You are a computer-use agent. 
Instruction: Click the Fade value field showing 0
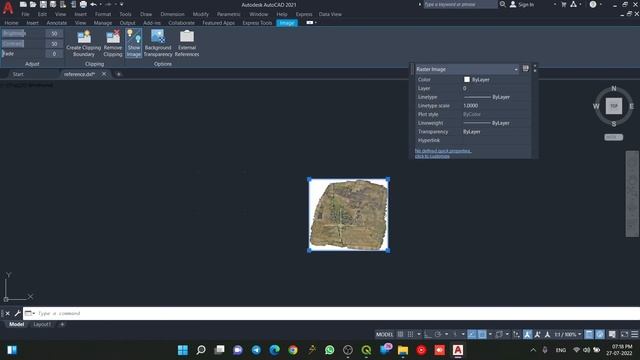[x=54, y=53]
